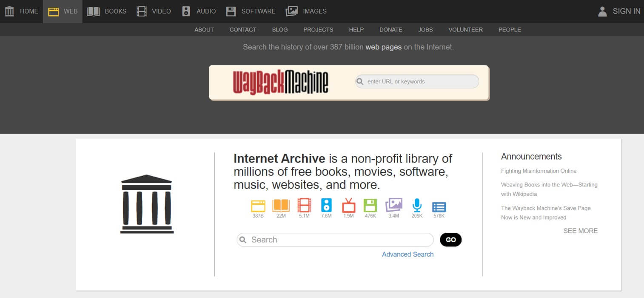This screenshot has width=644, height=298.
Task: Open 'Wayback Machine's Save Page' announcement
Action: tap(546, 213)
